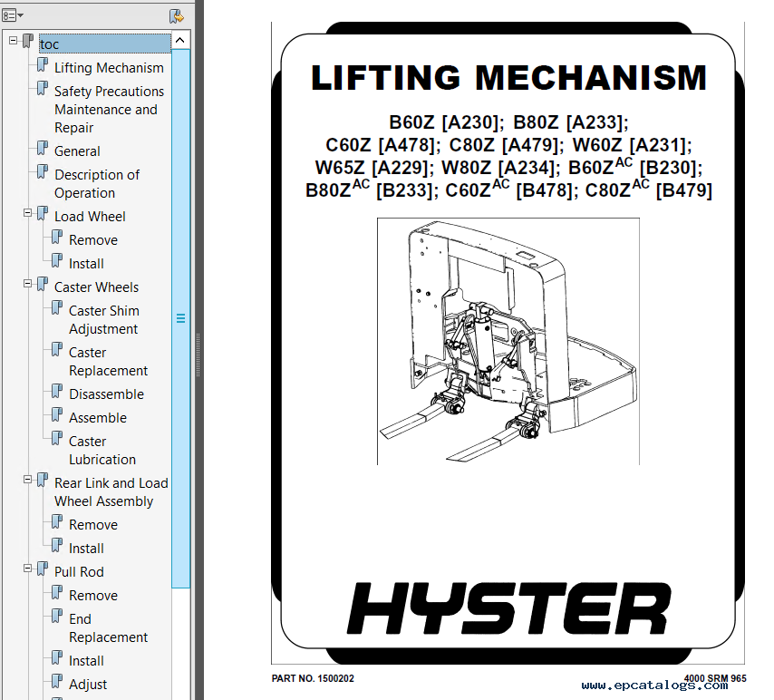Click the End Replacement bookmark icon
The image size is (774, 700).
coord(57,616)
